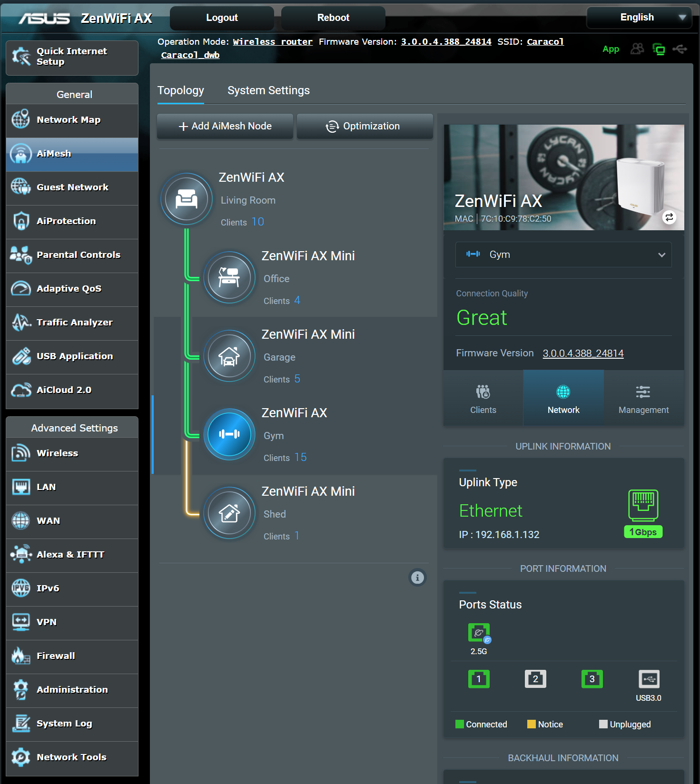Click header firmware version 3.0.0.4.388_24814 link
700x784 pixels.
tap(446, 42)
